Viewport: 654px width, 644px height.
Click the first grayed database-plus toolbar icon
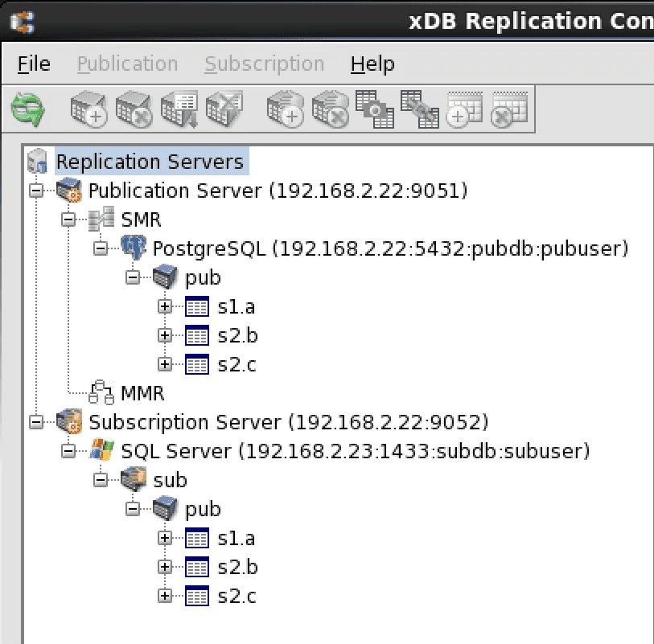click(88, 109)
